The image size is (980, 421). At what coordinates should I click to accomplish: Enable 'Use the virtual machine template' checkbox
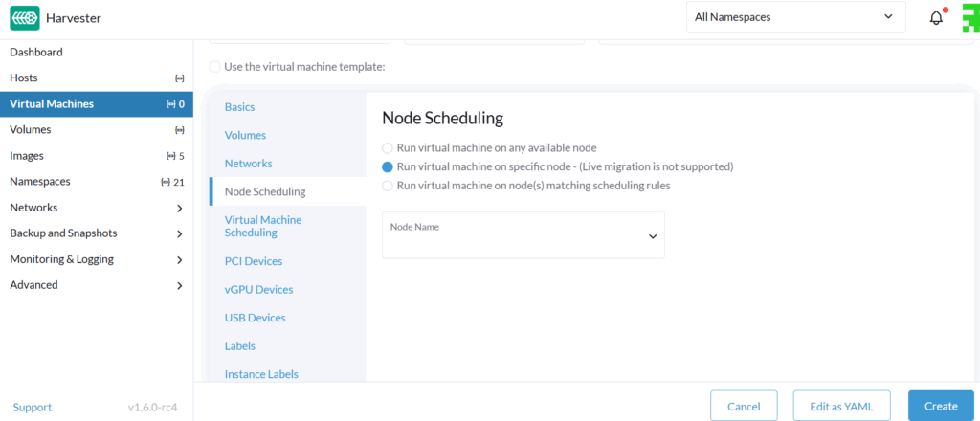point(214,67)
